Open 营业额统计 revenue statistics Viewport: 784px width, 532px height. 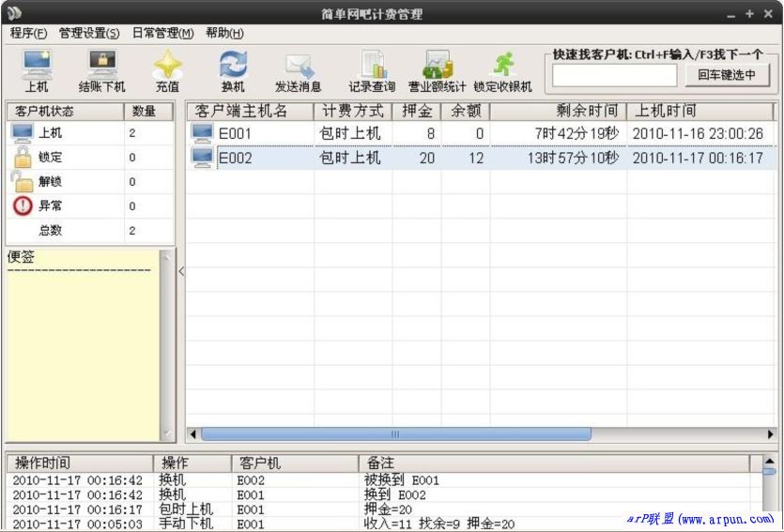(x=437, y=71)
